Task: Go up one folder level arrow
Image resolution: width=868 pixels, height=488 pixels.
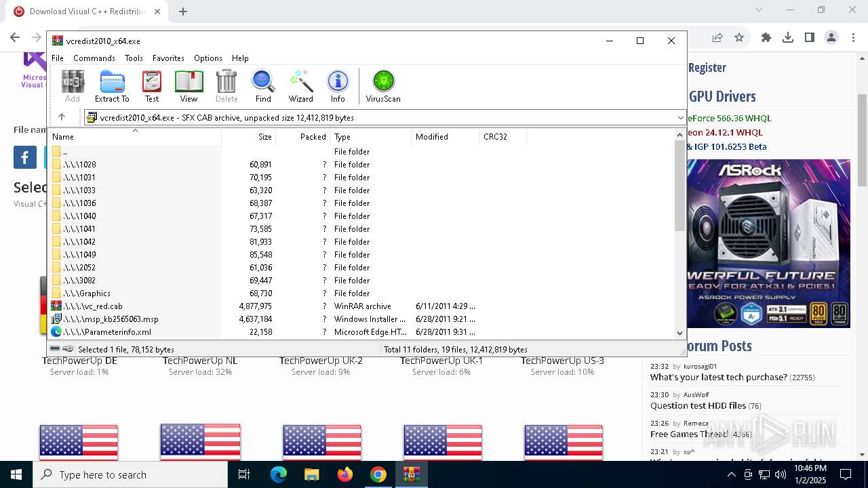Action: click(62, 117)
